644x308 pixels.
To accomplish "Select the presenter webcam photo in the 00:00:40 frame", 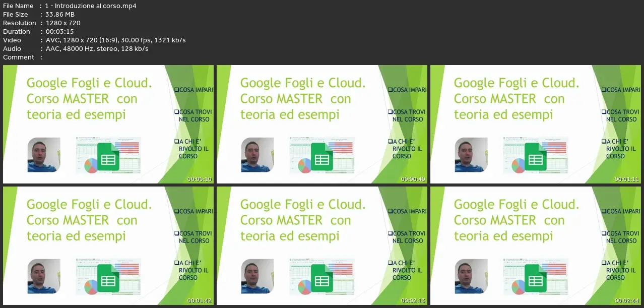I will tap(257, 155).
